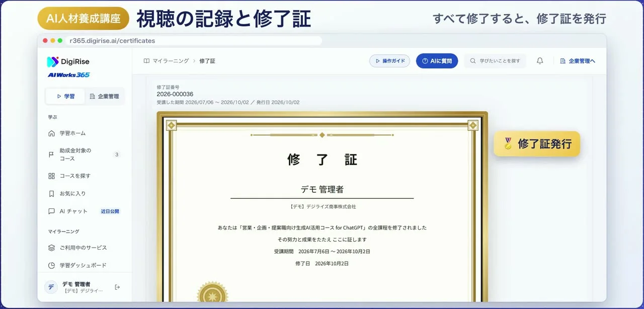Click 【デモ】デジライズ商事株式会社 on the certificate
644x309 pixels.
[x=323, y=207]
